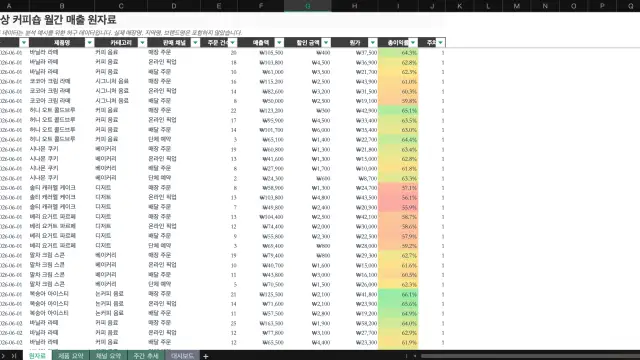Select the sales cell ₩104,400
Image resolution: width=640 pixels, height=360 pixels.
coord(261,217)
